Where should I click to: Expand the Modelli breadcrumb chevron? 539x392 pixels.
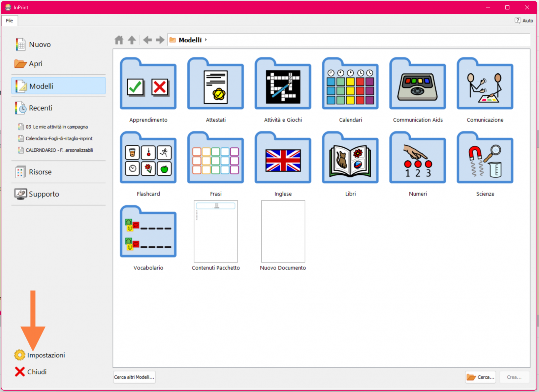point(206,40)
